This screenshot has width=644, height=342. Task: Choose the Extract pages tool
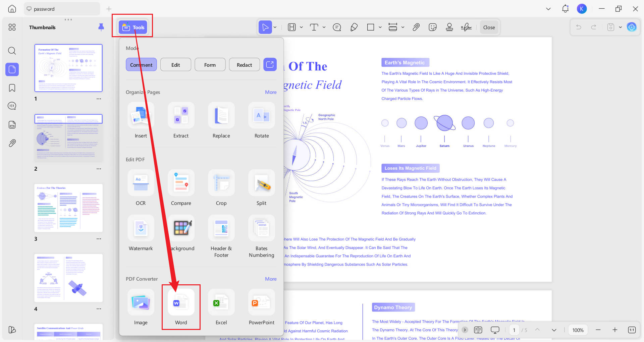[x=181, y=121]
